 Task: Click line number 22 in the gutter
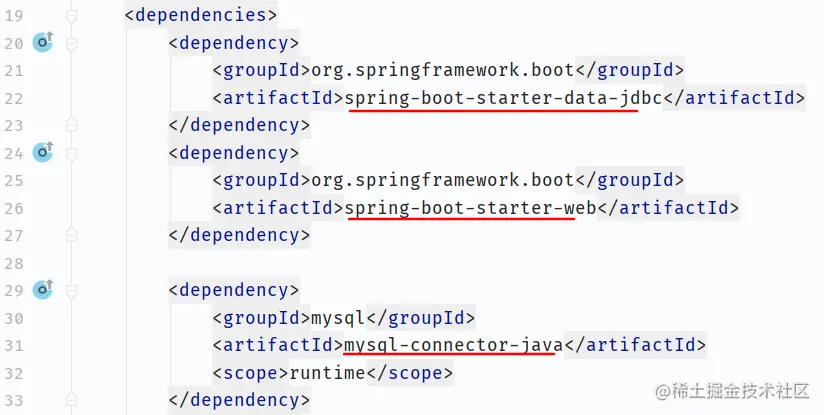[13, 99]
